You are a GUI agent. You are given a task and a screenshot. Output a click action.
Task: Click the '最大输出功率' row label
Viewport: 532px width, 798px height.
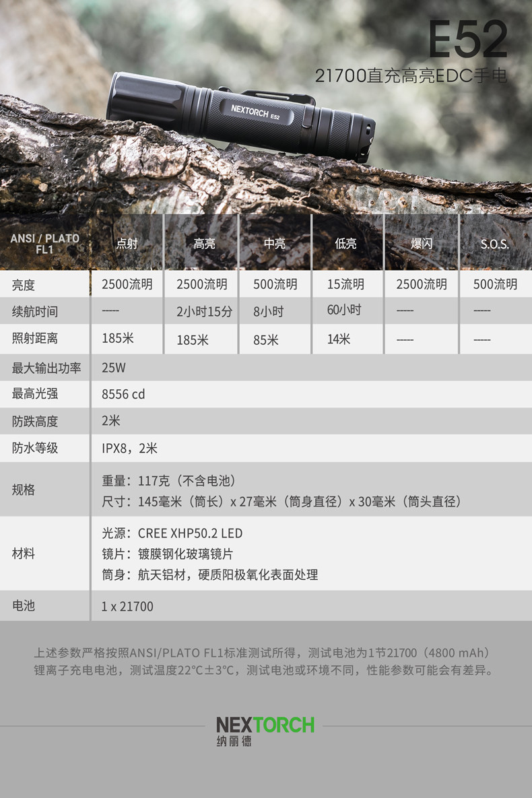point(46,368)
